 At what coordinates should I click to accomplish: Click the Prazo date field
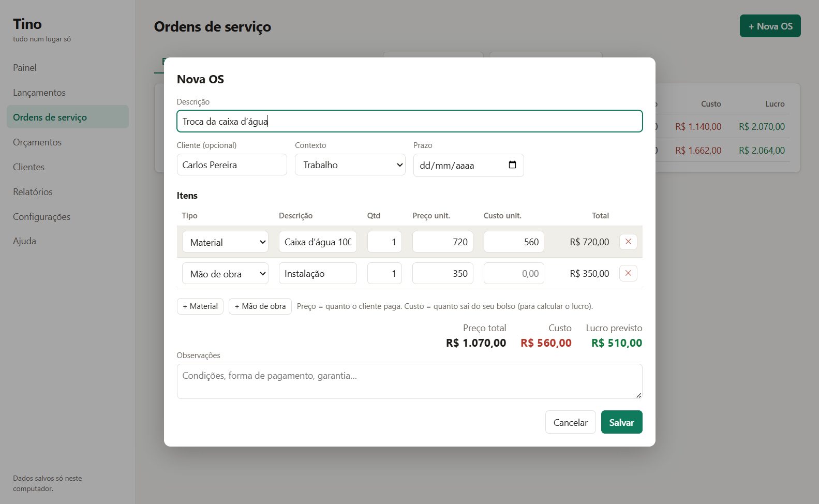[469, 165]
